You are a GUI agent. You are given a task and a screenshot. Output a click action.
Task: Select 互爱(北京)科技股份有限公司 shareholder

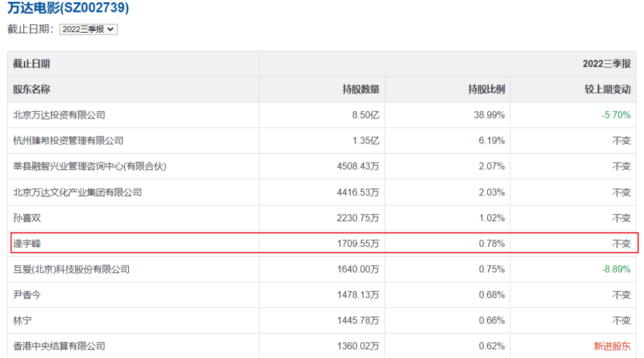tap(71, 269)
